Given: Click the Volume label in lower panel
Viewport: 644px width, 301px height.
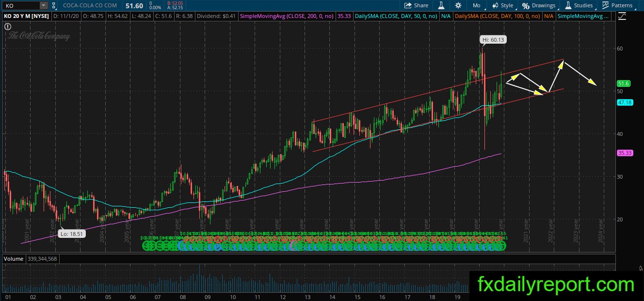Looking at the screenshot, I should pos(14,259).
